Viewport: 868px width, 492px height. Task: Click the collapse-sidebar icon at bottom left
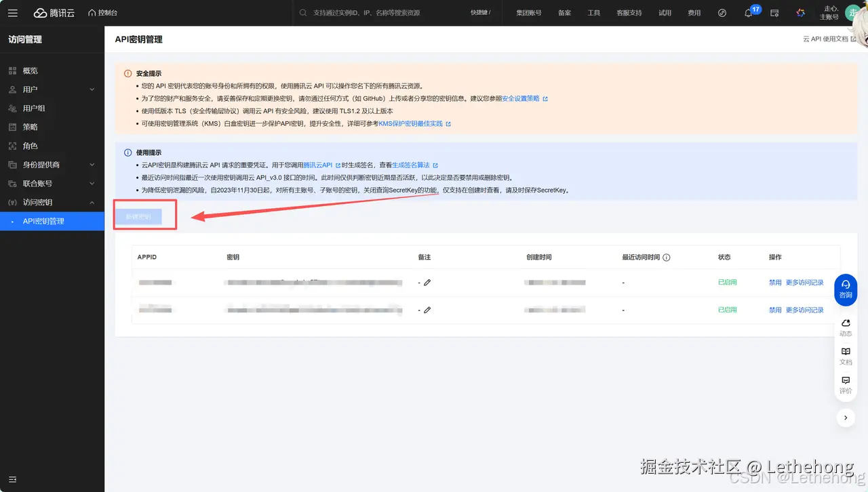point(12,480)
